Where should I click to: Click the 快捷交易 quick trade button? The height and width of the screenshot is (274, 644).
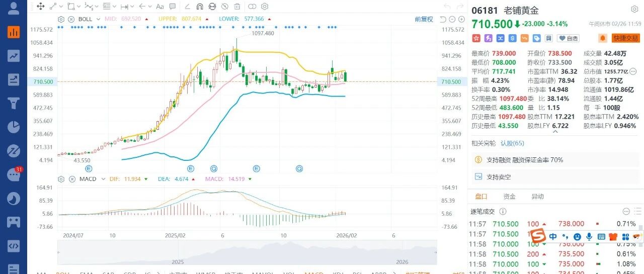(x=625, y=38)
